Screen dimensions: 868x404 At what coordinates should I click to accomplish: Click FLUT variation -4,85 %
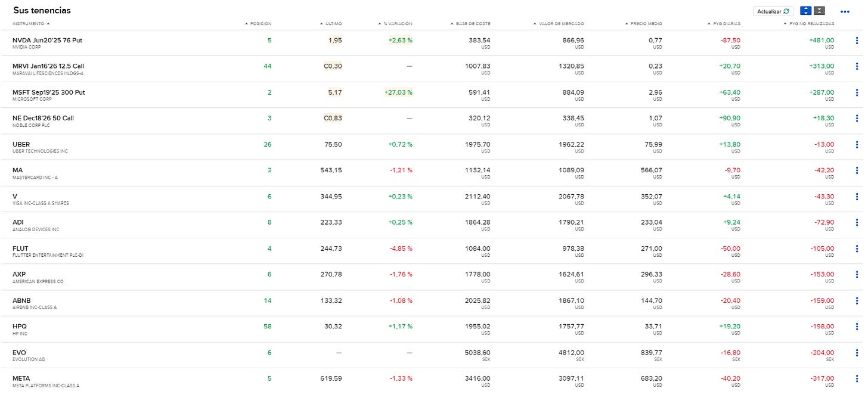(401, 248)
